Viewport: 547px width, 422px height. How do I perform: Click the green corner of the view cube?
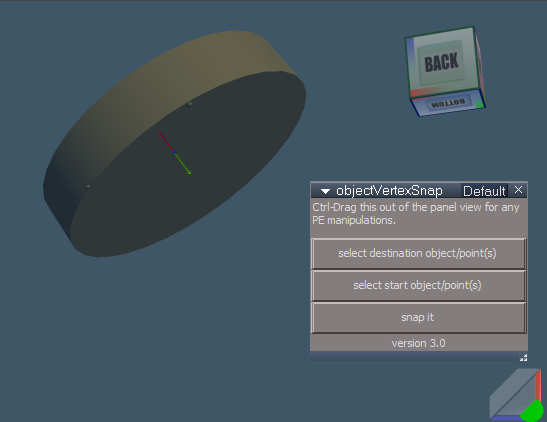pyautogui.click(x=480, y=104)
